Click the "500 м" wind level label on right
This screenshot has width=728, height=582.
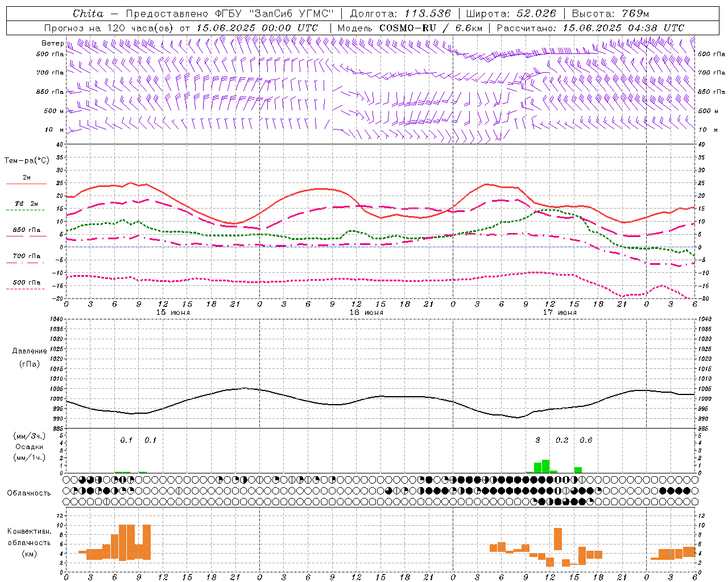click(x=708, y=111)
